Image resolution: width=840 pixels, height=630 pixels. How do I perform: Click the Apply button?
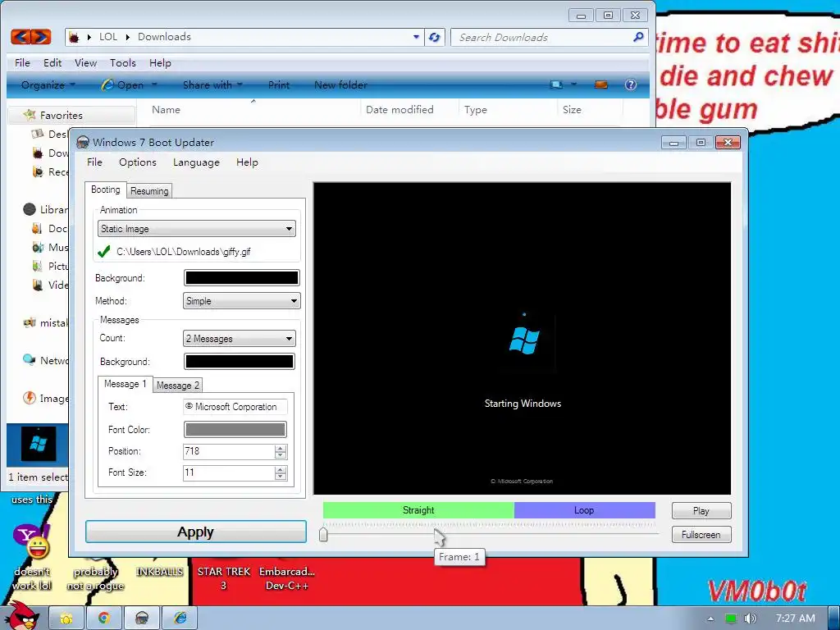(x=195, y=532)
